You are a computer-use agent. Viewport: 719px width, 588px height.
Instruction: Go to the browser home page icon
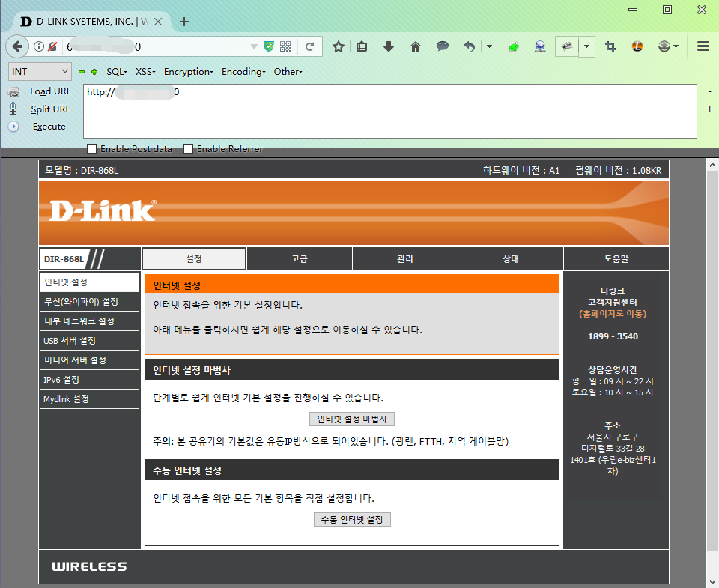coord(416,46)
